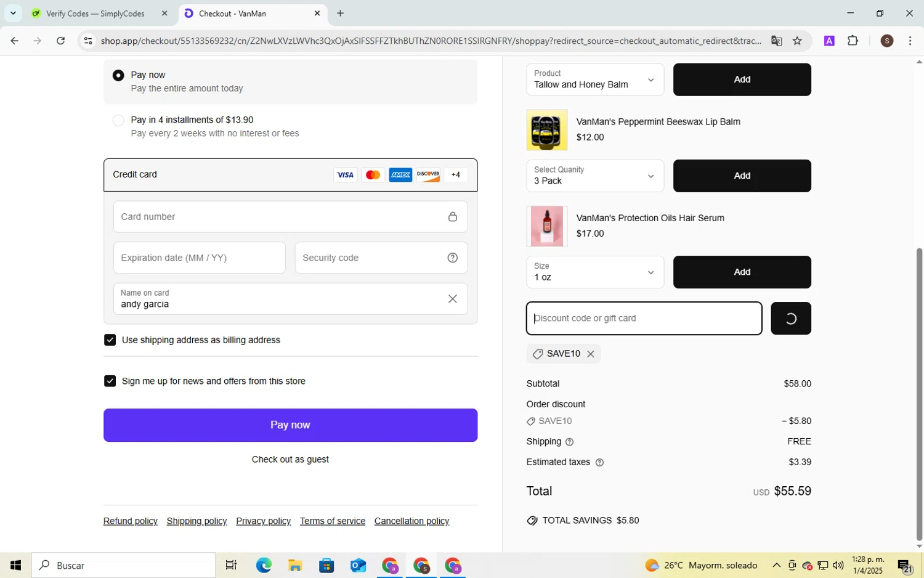Click the card number lock icon
The image size is (924, 578).
point(453,217)
